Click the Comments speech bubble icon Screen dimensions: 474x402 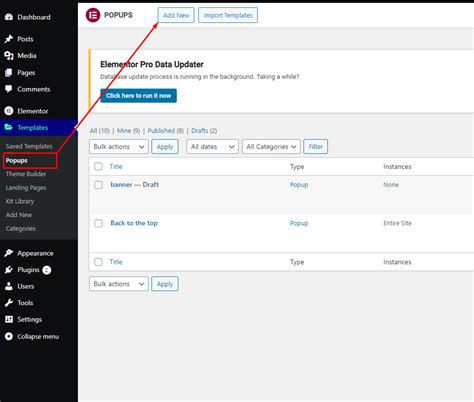click(x=9, y=89)
